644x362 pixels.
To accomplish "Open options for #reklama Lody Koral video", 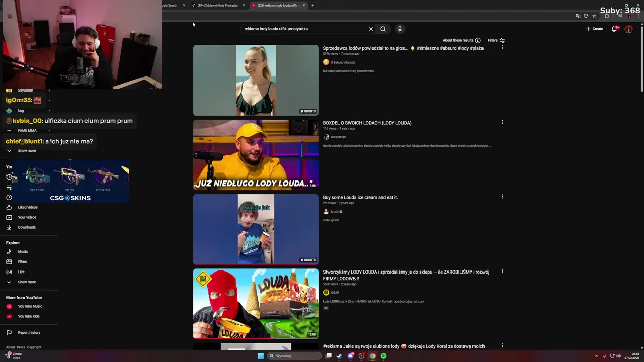I will [x=502, y=346].
